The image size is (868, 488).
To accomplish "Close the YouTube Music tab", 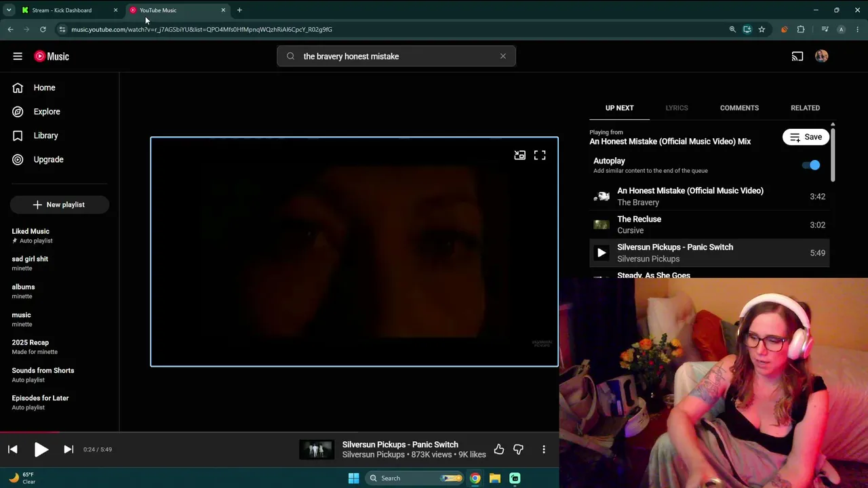I will [223, 10].
